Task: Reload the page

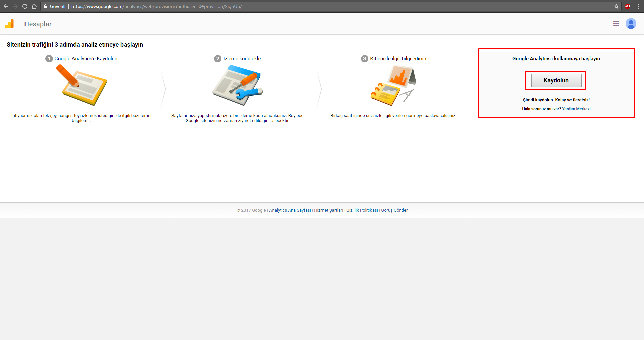Action: pyautogui.click(x=25, y=6)
